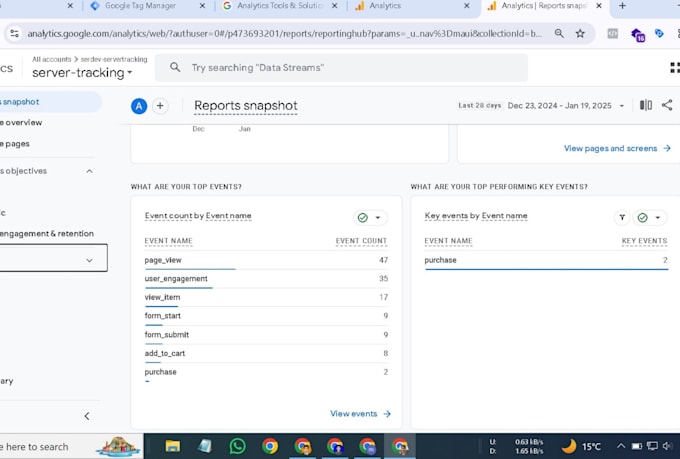Collapse the sidebar with the left arrow
Screen dimensions: 680x459
87,416
